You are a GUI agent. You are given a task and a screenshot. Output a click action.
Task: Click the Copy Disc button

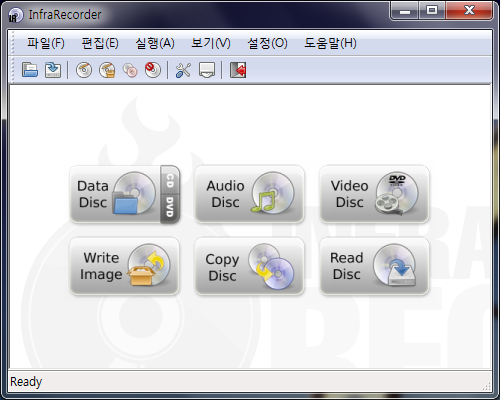(x=249, y=266)
